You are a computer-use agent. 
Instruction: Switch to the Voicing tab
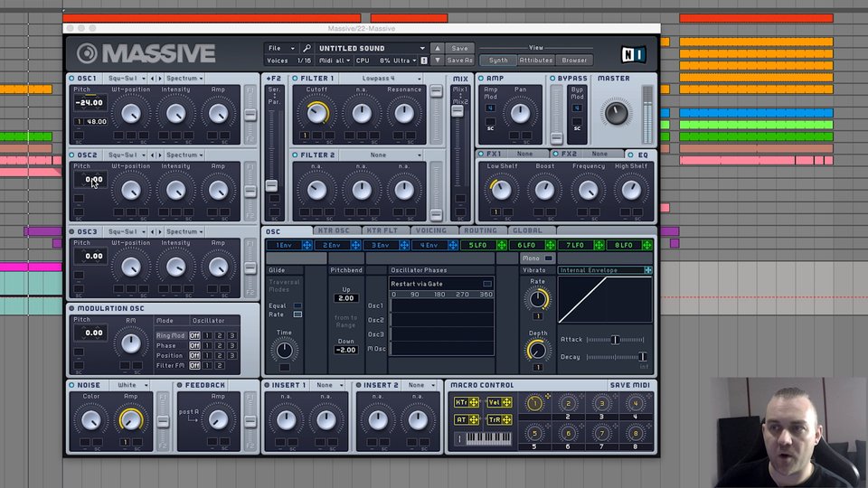point(430,230)
